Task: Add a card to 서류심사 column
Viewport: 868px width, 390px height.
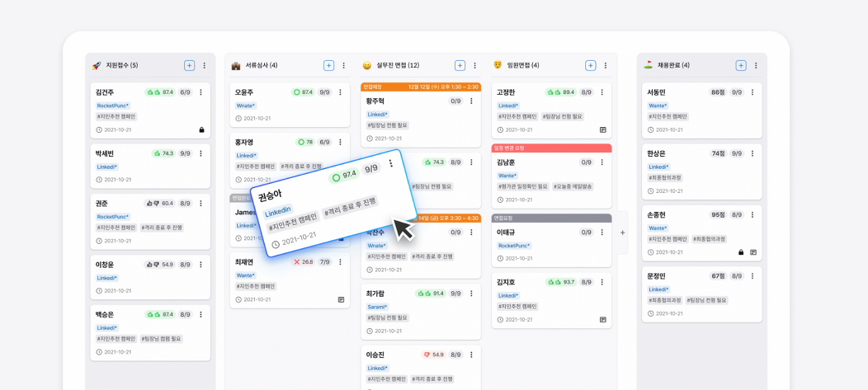Action: 329,65
